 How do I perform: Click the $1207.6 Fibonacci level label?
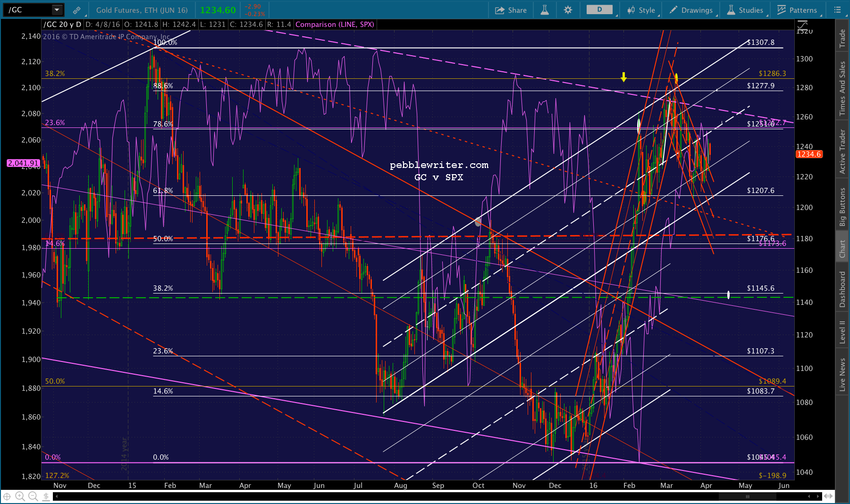[x=760, y=191]
